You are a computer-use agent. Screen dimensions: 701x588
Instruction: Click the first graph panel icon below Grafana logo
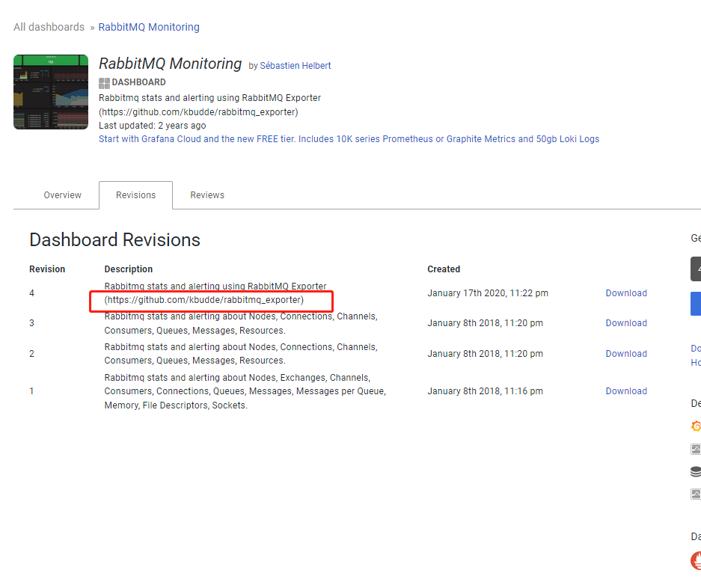tap(696, 449)
